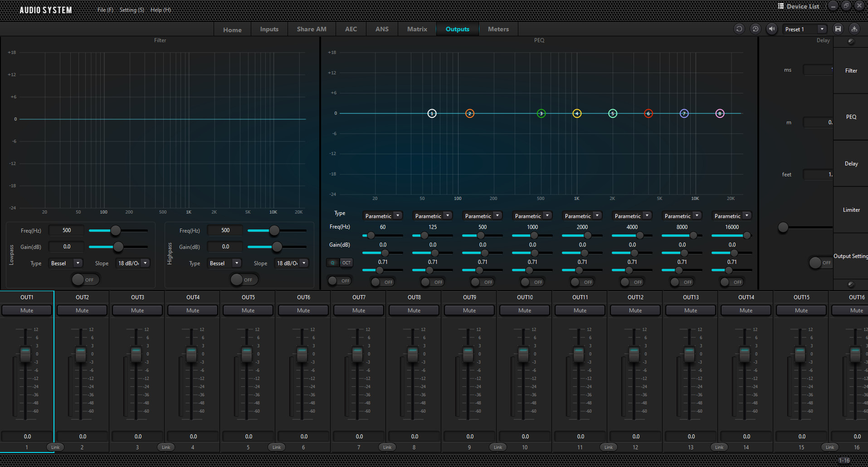Open the Setting (S) menu

click(x=132, y=10)
